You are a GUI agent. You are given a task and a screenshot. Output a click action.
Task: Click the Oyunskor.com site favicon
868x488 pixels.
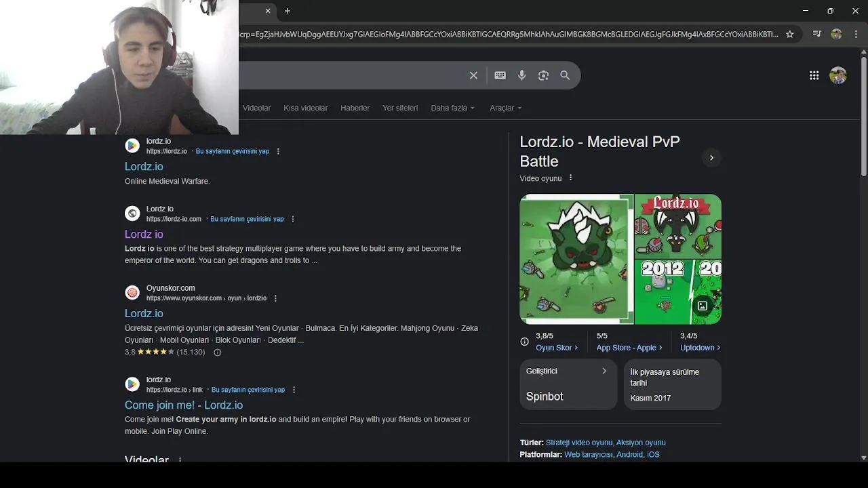(x=132, y=293)
